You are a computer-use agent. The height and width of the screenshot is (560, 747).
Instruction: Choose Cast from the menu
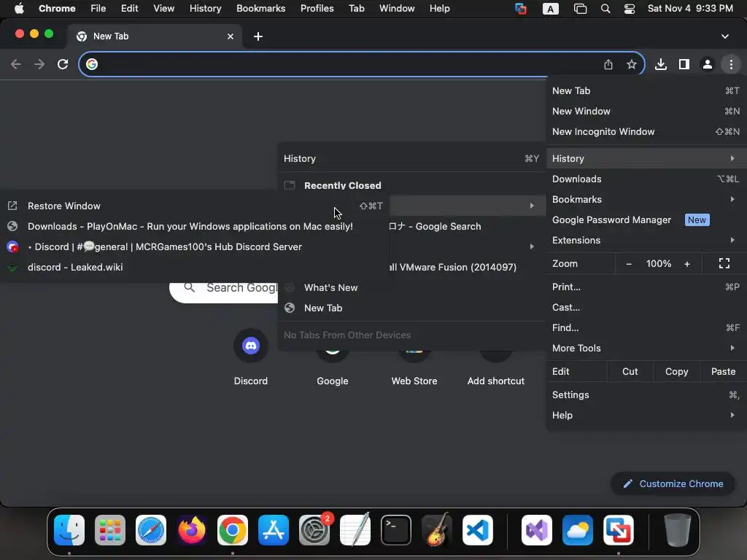tap(646, 307)
